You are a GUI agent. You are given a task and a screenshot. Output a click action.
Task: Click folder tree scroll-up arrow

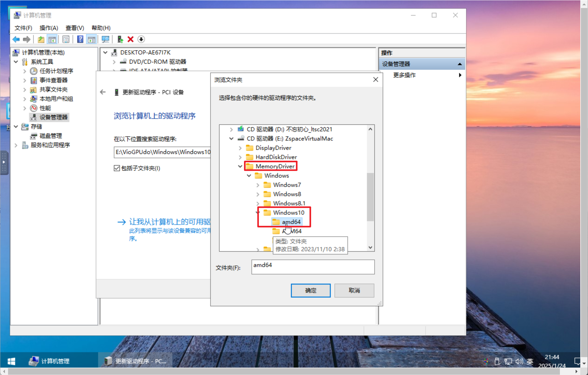click(370, 129)
